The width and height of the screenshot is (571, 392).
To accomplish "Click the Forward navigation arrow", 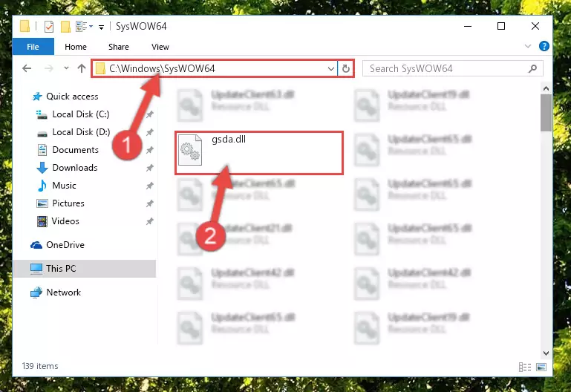I will (48, 68).
